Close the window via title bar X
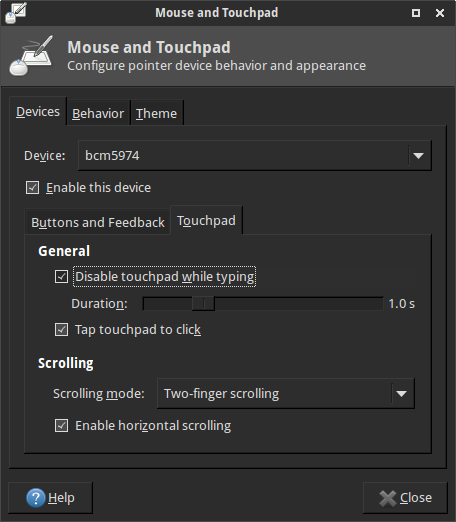 coord(440,13)
